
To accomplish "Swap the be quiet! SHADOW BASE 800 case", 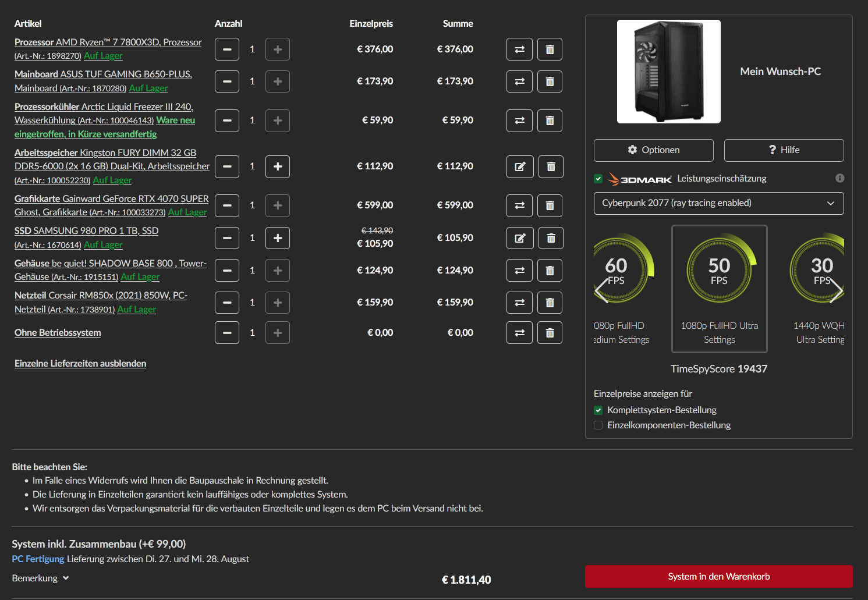I will (519, 270).
